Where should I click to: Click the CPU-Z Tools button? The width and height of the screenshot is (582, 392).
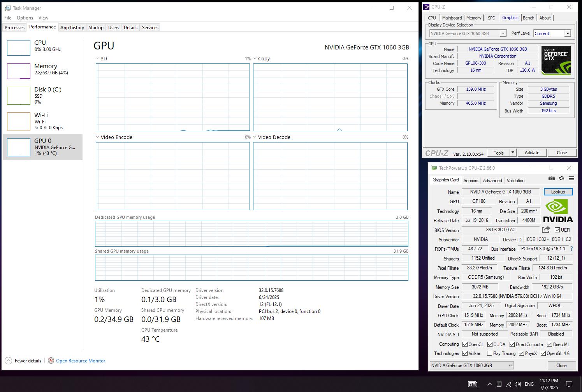[499, 153]
